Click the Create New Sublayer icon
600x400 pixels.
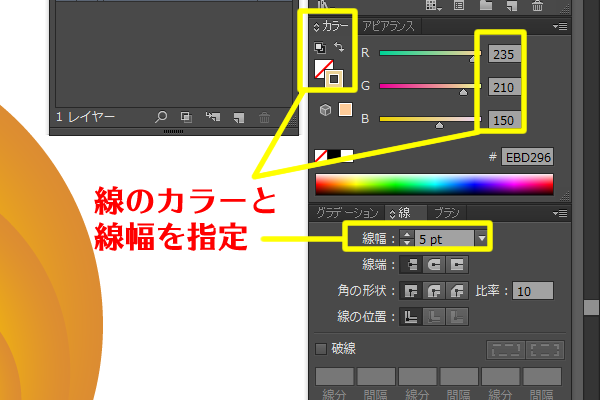click(x=212, y=118)
